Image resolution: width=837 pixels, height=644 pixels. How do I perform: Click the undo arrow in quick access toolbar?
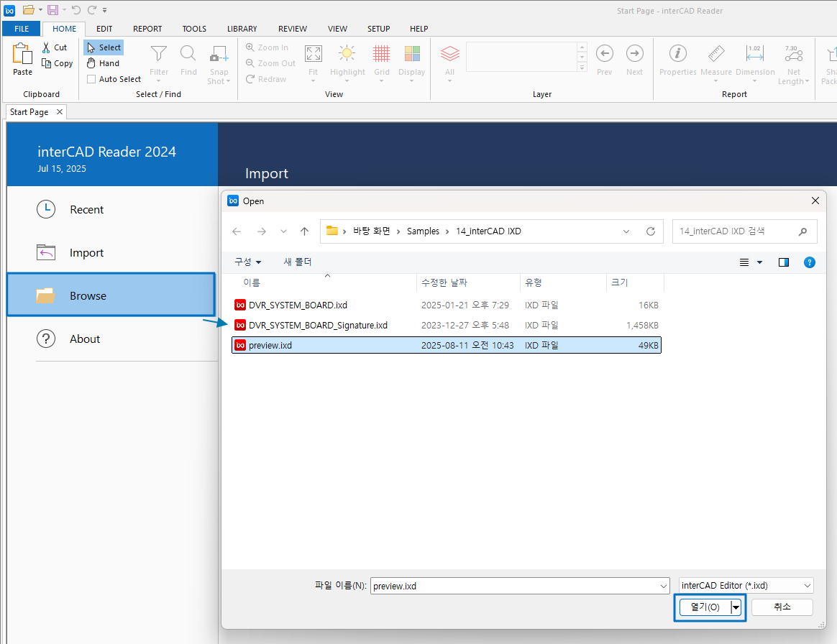pos(76,9)
